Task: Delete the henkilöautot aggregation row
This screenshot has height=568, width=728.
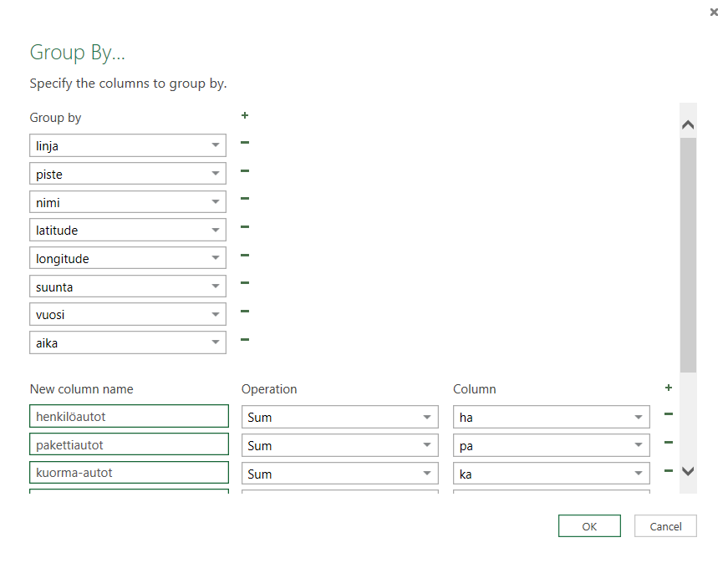Action: tap(668, 414)
